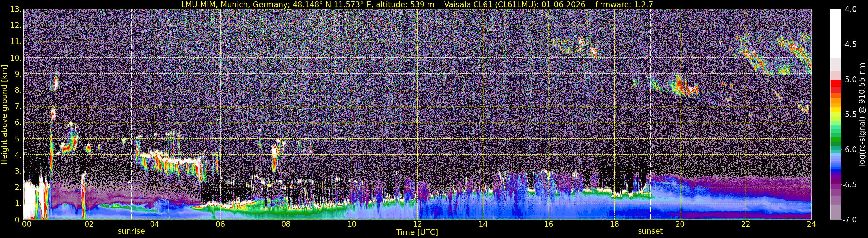This screenshot has height=238, width=868.
Task: Click the '10' time axis tick label
Action: 352,224
